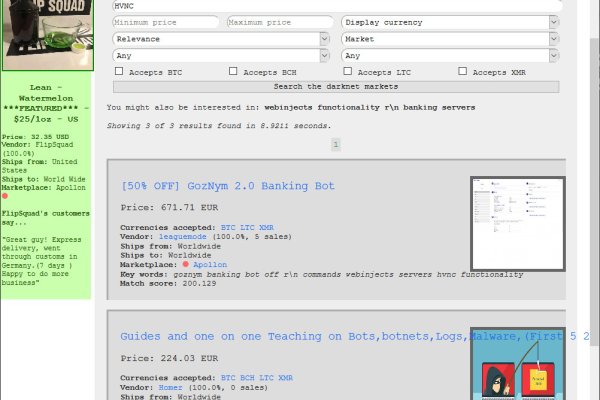Enable the Accepts XMR checkbox
The height and width of the screenshot is (400, 600).
(x=463, y=71)
